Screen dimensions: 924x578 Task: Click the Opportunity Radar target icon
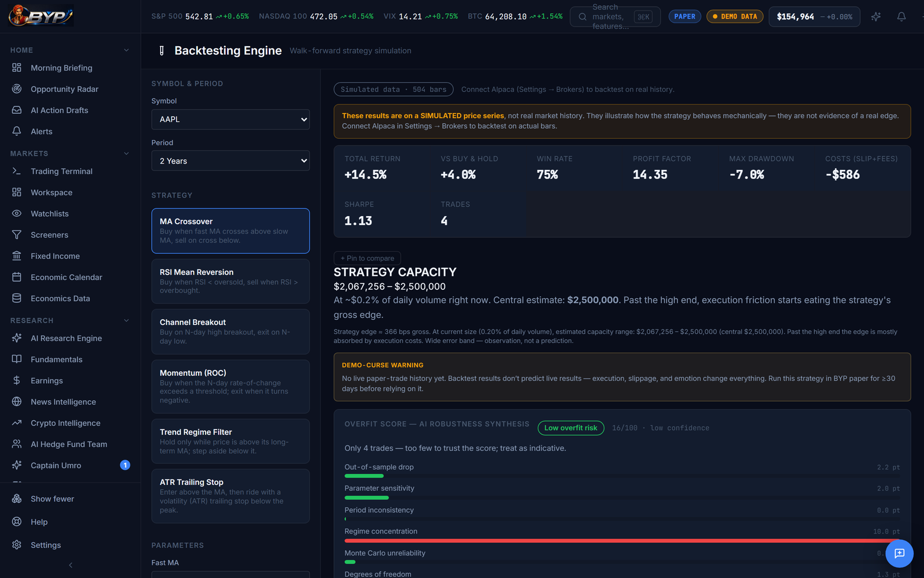click(x=17, y=89)
